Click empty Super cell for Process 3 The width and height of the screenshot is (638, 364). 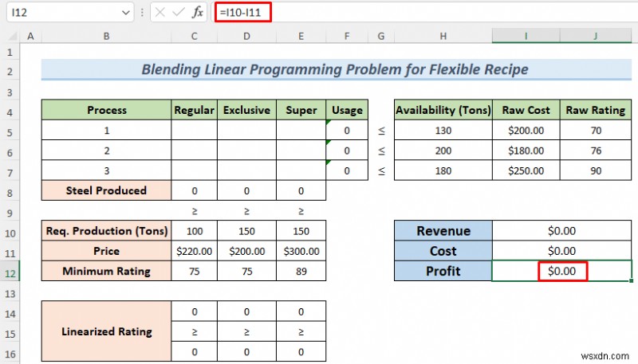[x=301, y=170]
